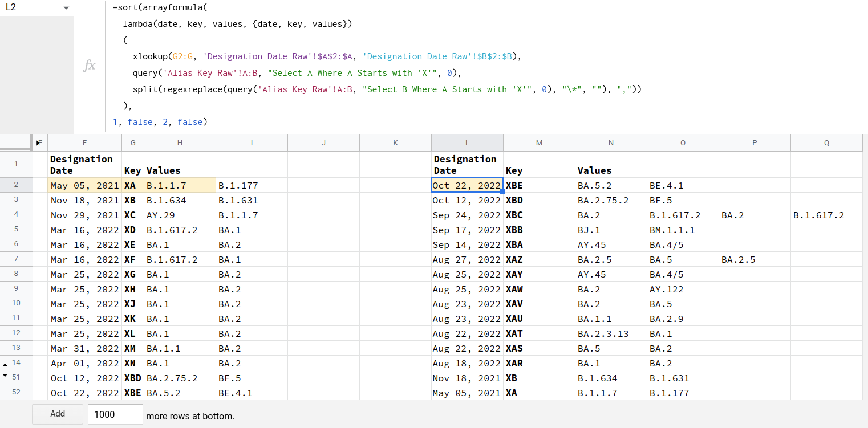The width and height of the screenshot is (868, 428).
Task: Click BA.2.9 cell in row 11
Action: coord(683,319)
